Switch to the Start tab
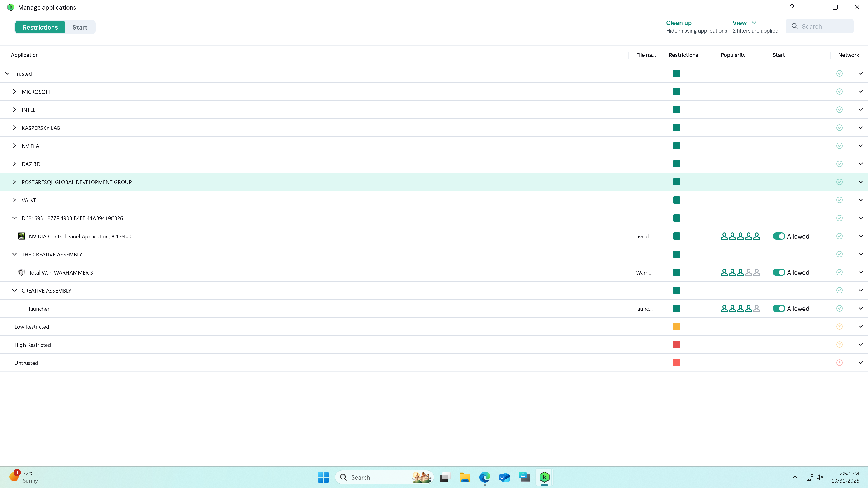Screen dimensions: 868x488 (80, 27)
